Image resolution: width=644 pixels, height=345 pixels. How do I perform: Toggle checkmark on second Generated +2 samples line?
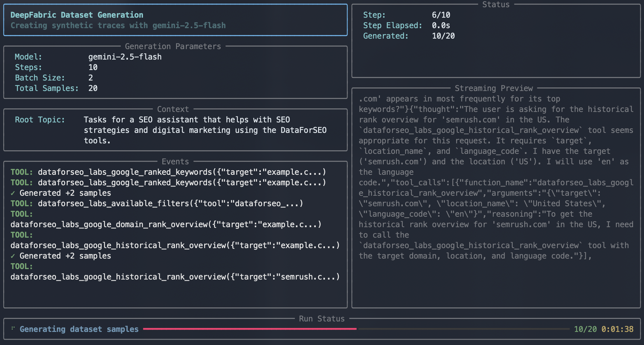13,256
